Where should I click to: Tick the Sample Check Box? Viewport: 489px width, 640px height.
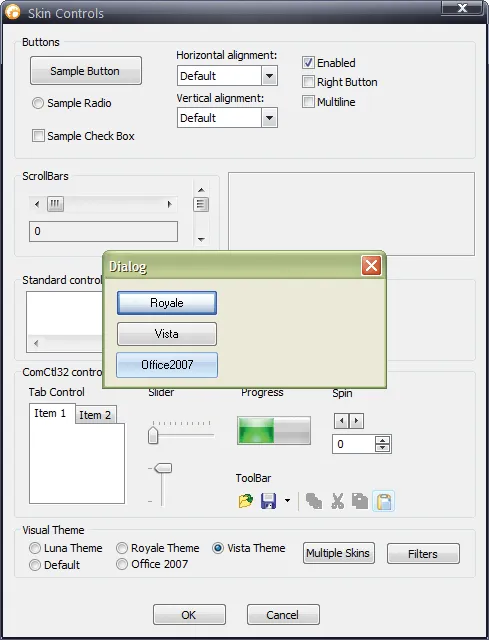(x=38, y=136)
